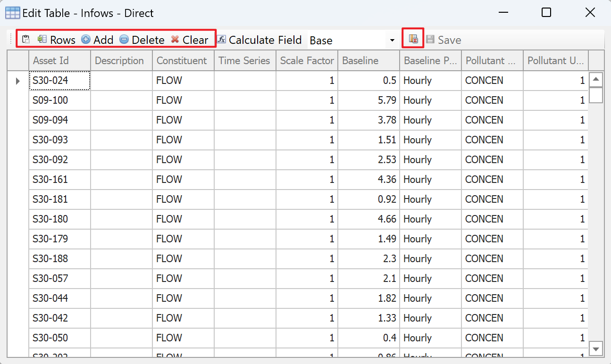The image size is (611, 364).
Task: Add a new row with Add button
Action: tap(98, 40)
